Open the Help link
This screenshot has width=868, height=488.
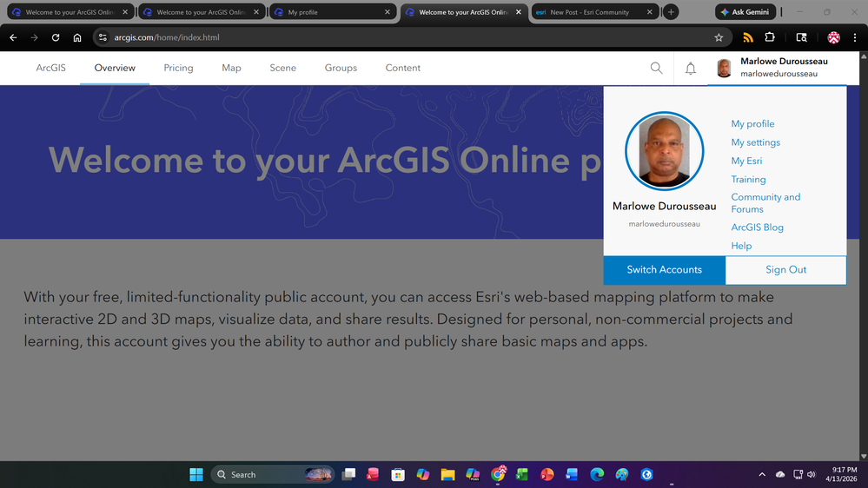point(741,246)
